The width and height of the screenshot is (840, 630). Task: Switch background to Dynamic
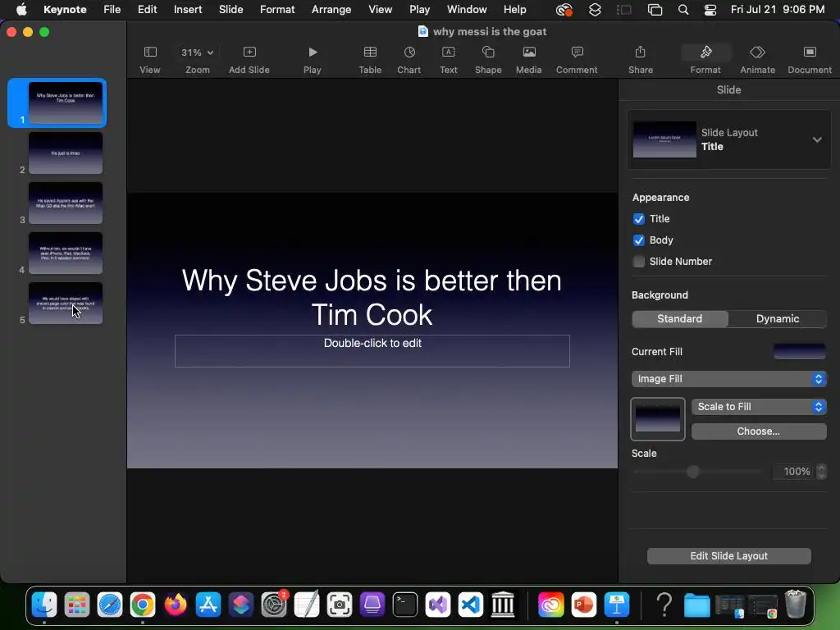pos(778,319)
